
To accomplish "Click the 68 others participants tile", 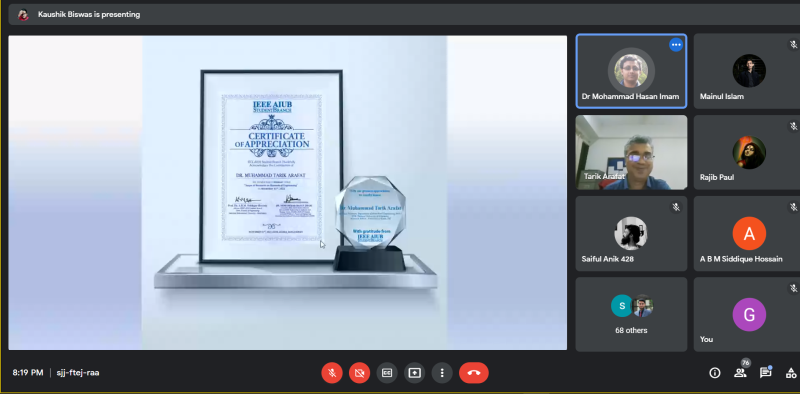I will [631, 314].
